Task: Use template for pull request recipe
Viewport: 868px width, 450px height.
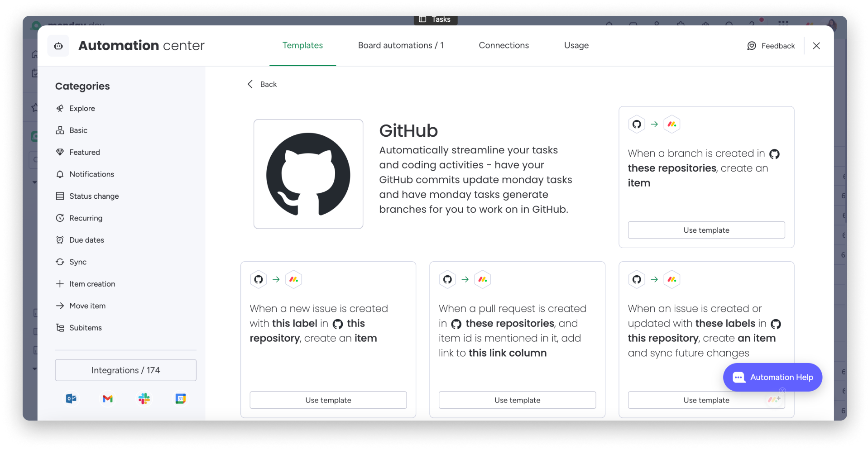Action: click(517, 400)
